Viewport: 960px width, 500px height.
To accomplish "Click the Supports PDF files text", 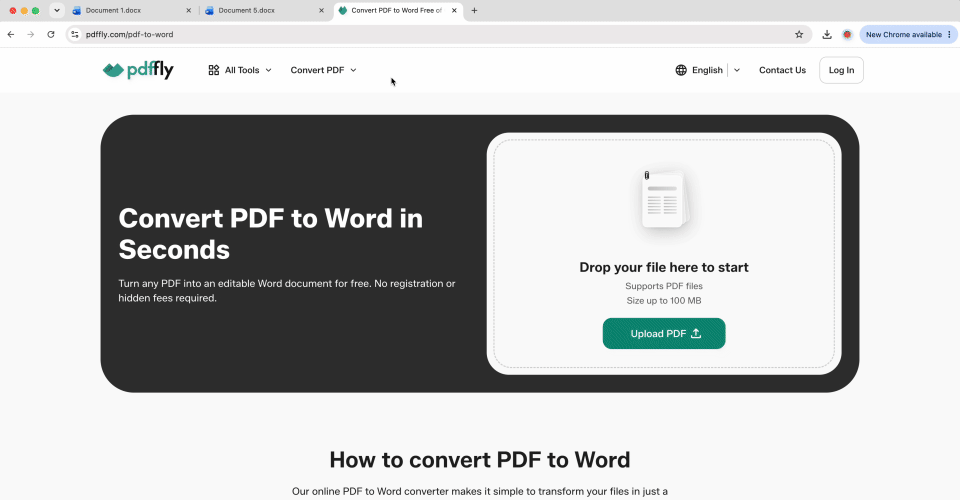I will (664, 286).
